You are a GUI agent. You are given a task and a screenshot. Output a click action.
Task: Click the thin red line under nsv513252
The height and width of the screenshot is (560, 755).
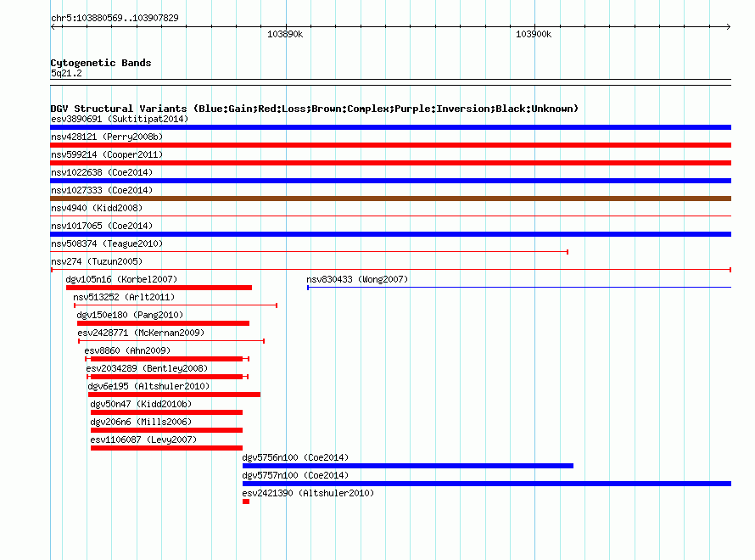(x=176, y=305)
